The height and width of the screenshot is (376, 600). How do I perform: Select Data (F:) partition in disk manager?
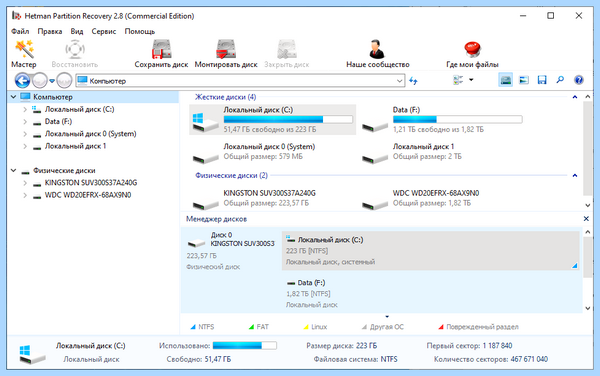coord(430,293)
